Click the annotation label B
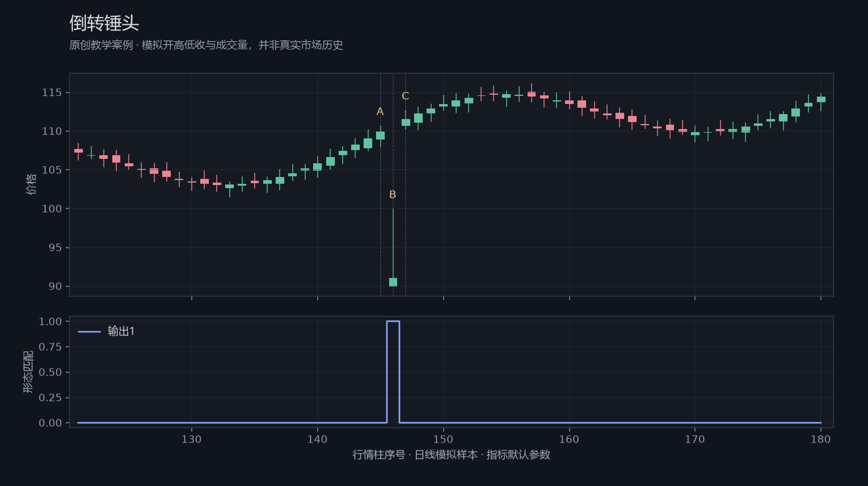868x486 pixels. [x=393, y=194]
